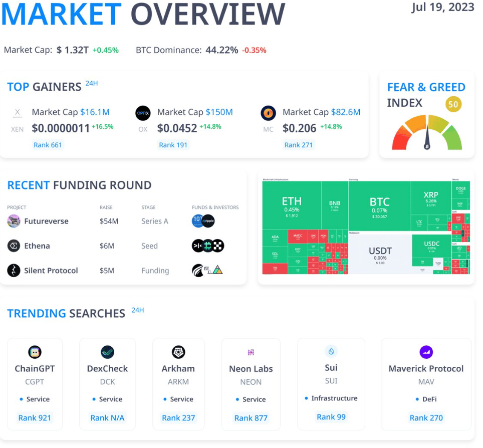Screen dimensions: 483x448
Task: Click the Neon Labs logo icon
Action: click(251, 352)
